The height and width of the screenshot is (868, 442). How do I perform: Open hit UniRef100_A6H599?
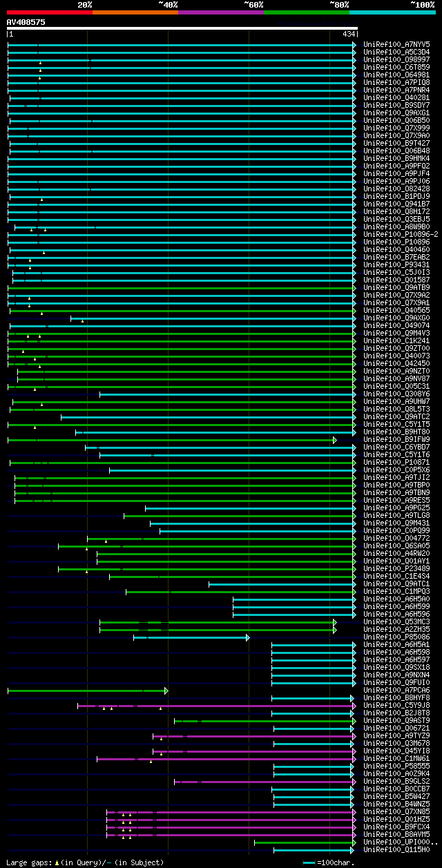[x=396, y=606]
